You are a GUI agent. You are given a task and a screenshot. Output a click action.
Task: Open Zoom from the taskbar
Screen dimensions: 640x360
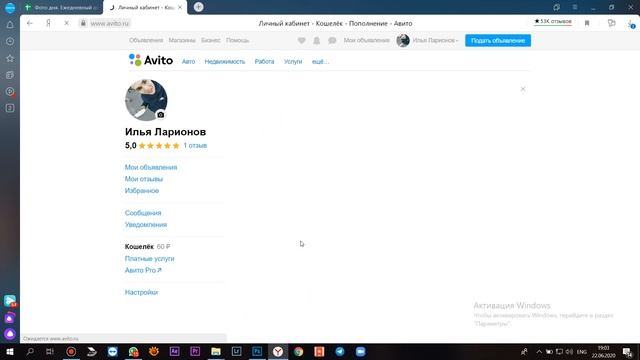click(360, 351)
